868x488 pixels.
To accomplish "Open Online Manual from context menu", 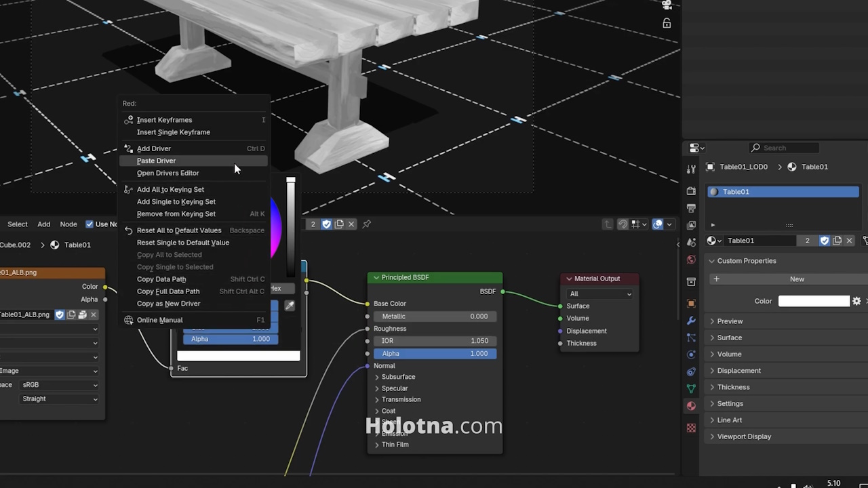I will (193, 320).
